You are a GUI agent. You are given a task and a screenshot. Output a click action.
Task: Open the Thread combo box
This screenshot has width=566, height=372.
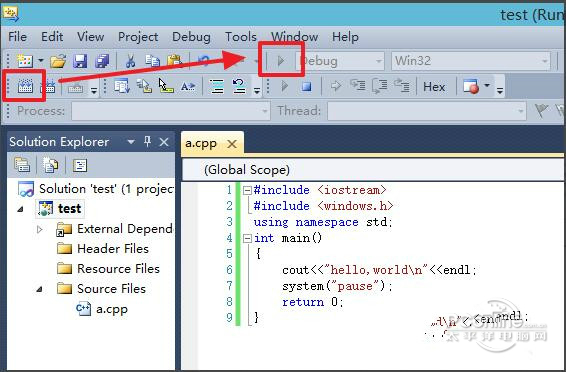pos(426,111)
